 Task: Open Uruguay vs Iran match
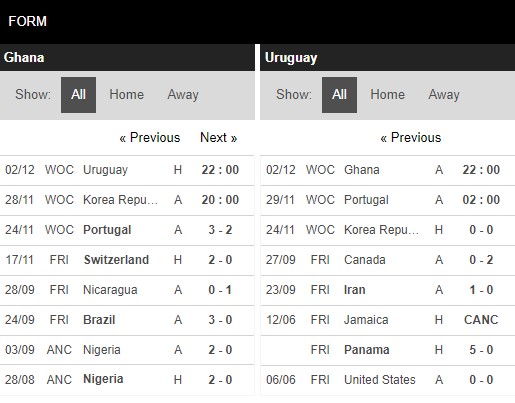388,290
